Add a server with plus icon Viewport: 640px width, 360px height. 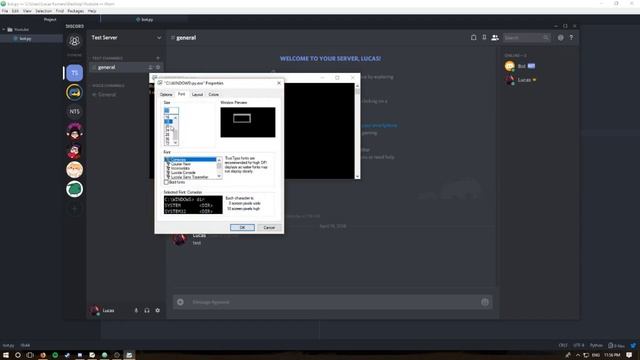[x=74, y=209]
